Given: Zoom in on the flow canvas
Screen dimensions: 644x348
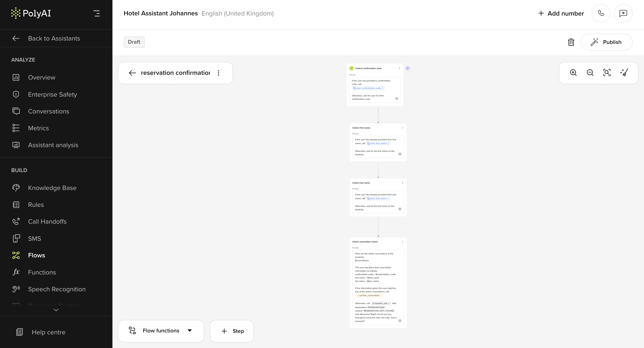Looking at the screenshot, I should click(573, 72).
